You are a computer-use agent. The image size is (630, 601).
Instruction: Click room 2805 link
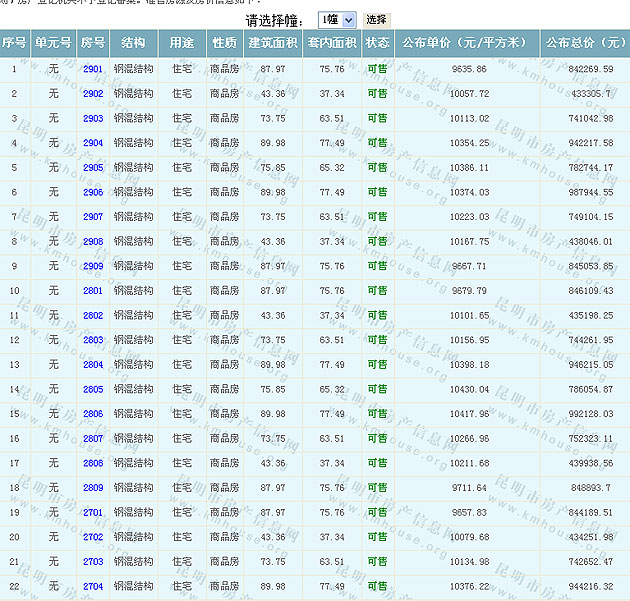coord(93,390)
